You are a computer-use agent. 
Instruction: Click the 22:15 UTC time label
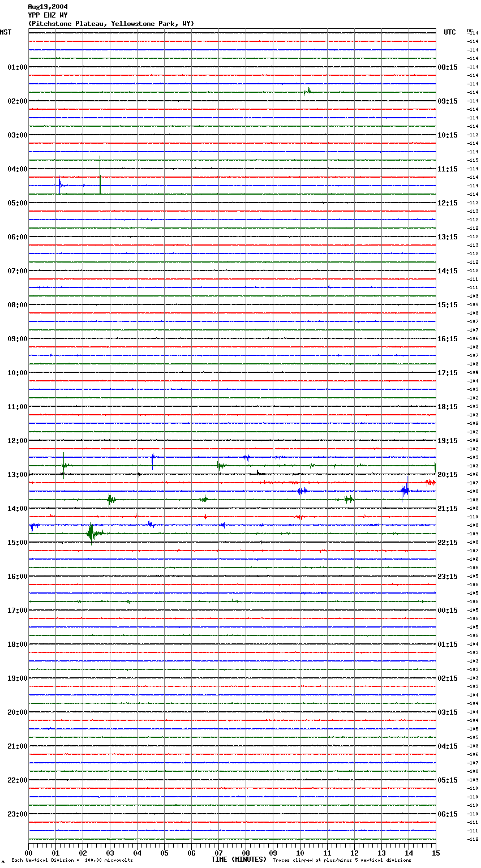tap(448, 543)
